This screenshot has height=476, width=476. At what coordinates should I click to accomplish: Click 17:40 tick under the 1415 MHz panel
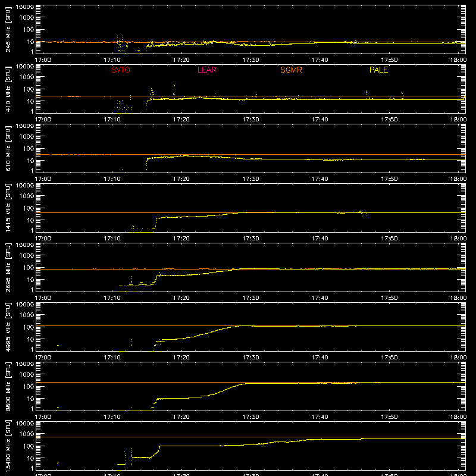[320, 239]
